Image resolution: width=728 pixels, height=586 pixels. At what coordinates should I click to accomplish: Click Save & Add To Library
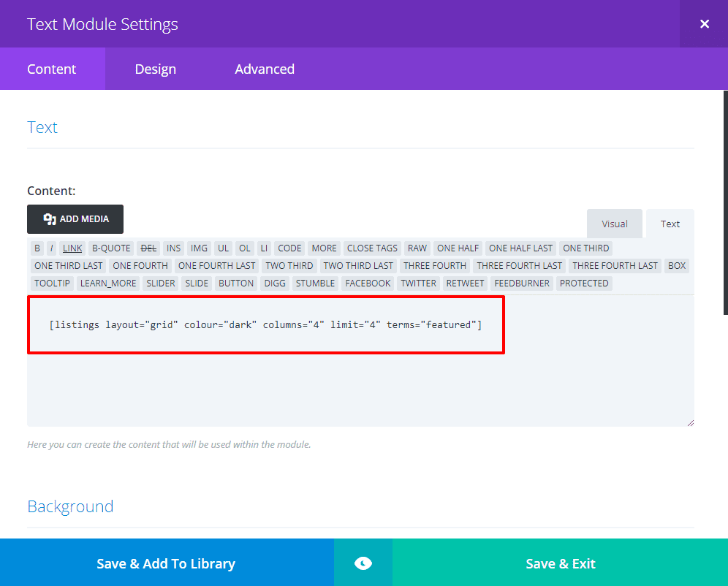pyautogui.click(x=167, y=563)
